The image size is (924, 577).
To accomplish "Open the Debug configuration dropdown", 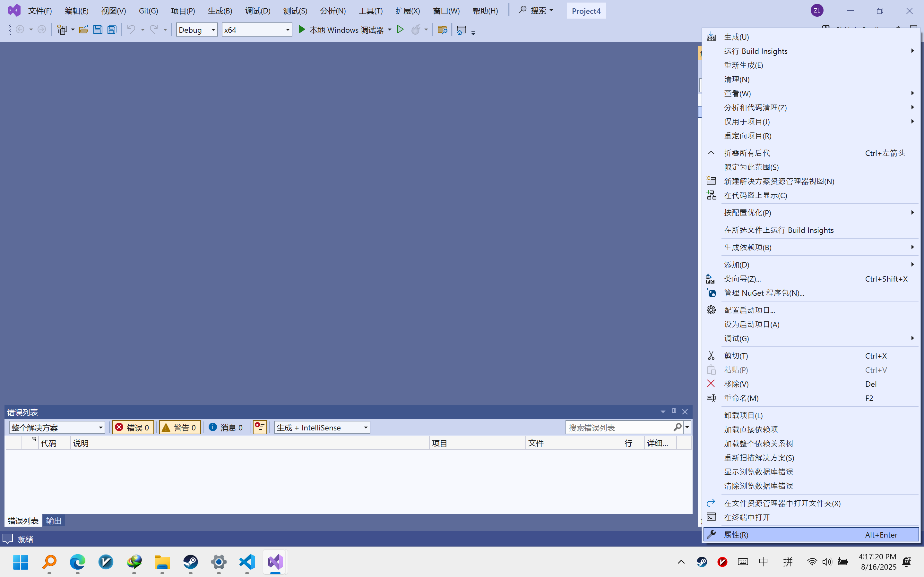I will [x=213, y=30].
